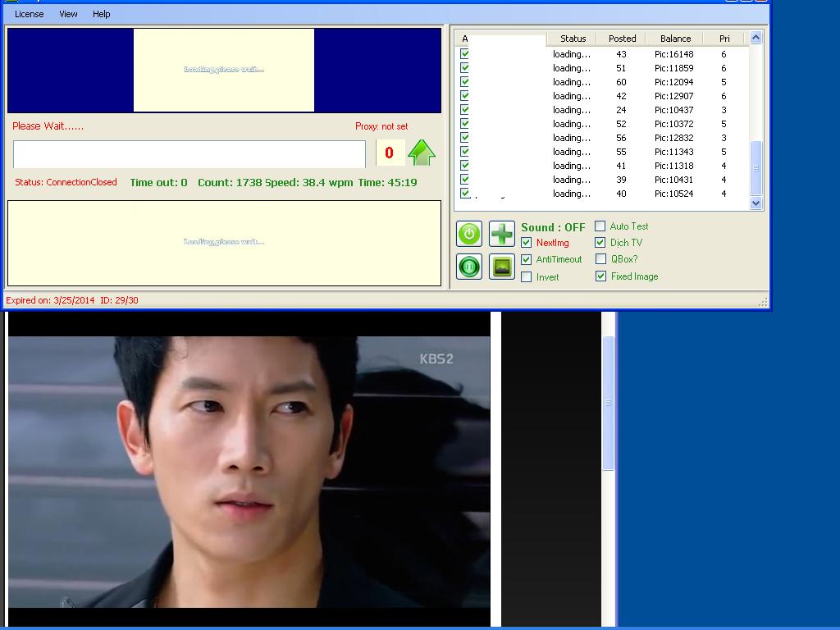The image size is (840, 630).
Task: Enable the Invert checkbox
Action: point(526,277)
